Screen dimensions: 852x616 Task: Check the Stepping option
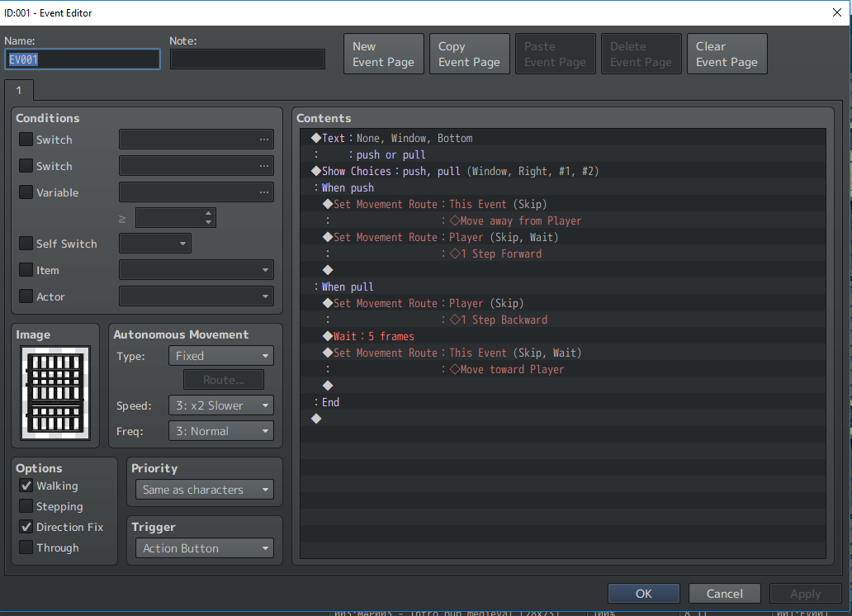[26, 506]
